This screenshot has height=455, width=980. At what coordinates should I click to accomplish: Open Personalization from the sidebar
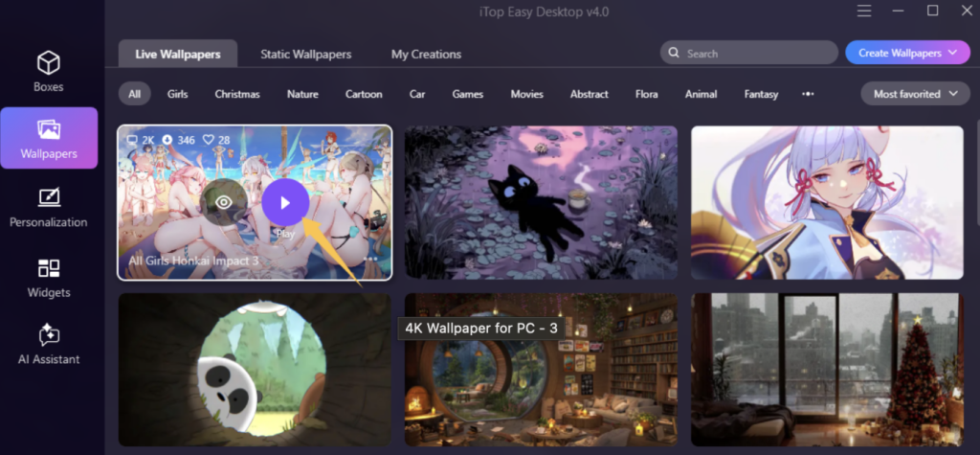(49, 208)
